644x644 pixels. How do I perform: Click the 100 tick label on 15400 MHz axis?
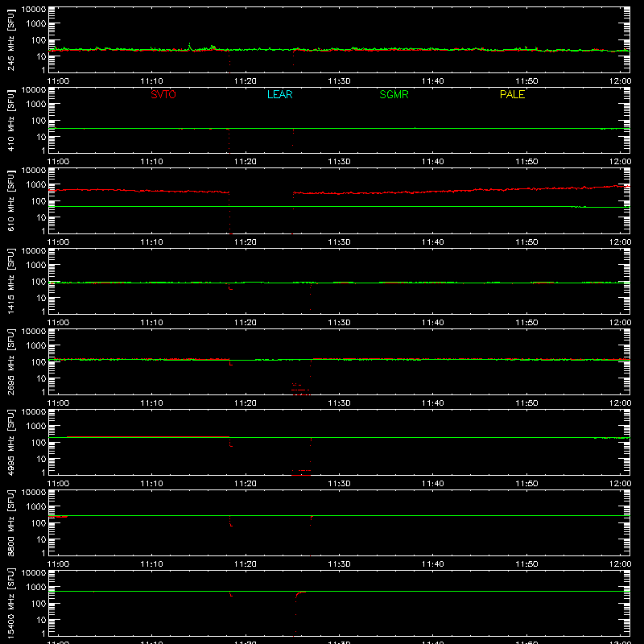[39, 604]
